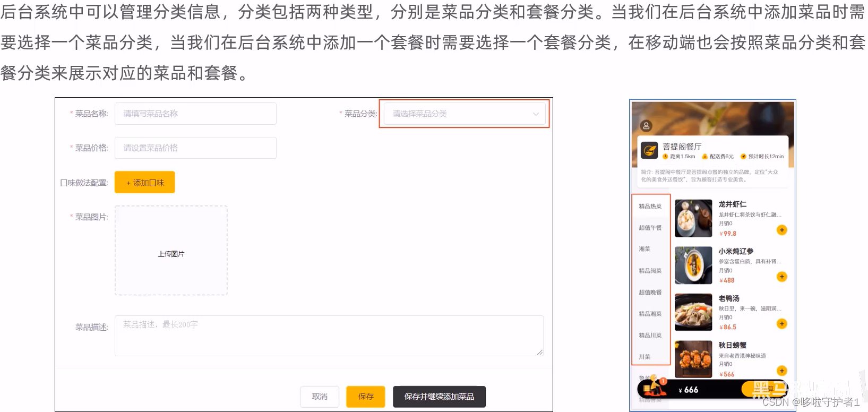868x412 pixels.
Task: Click the 秋日螃蟹 dish title
Action: point(733,345)
